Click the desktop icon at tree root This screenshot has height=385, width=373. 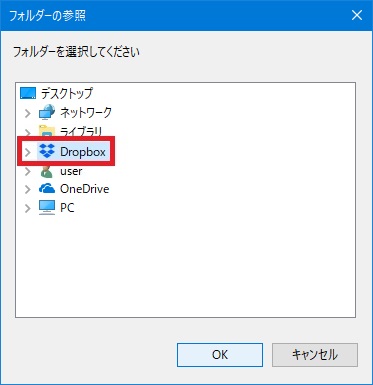[x=28, y=93]
